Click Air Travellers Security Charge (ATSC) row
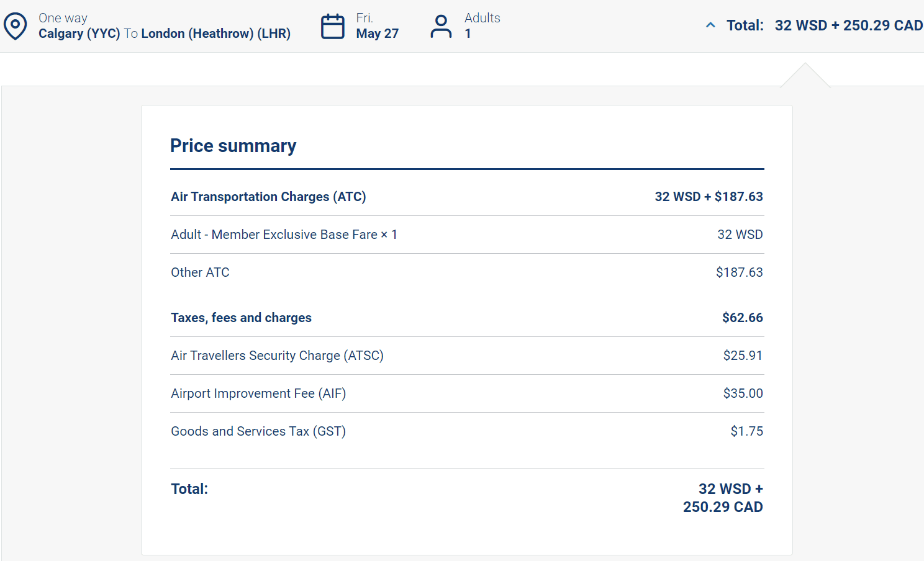This screenshot has width=924, height=561. click(277, 356)
